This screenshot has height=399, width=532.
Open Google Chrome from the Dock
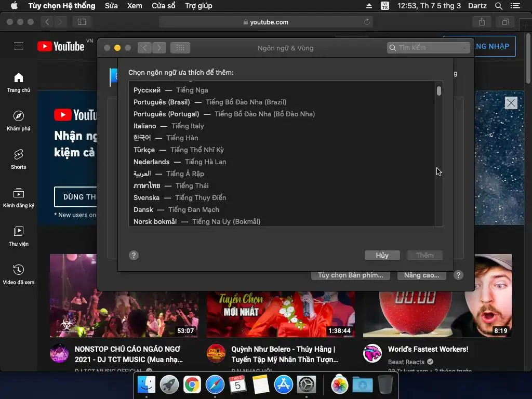[192, 385]
